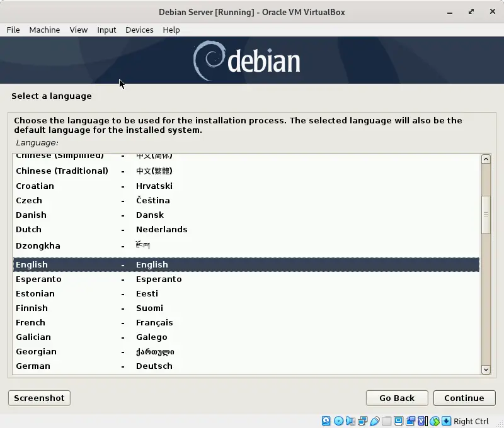Screen dimensions: 504x428
Task: Open the shared folders status icon
Action: (x=386, y=420)
